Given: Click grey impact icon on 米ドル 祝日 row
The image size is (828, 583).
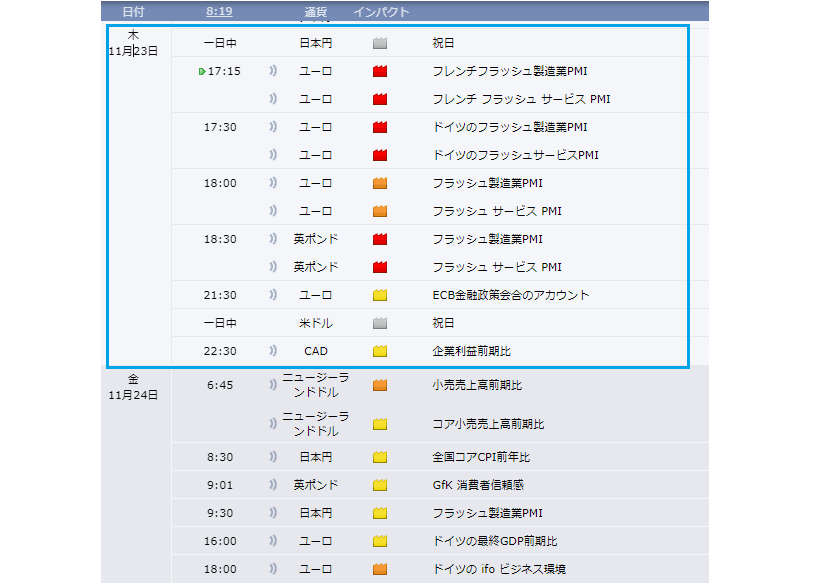Looking at the screenshot, I should pos(380,323).
